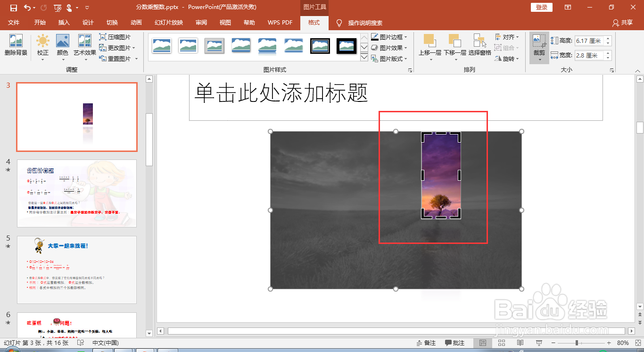Switch to the Design (设计) tab
The width and height of the screenshot is (644, 352).
88,23
